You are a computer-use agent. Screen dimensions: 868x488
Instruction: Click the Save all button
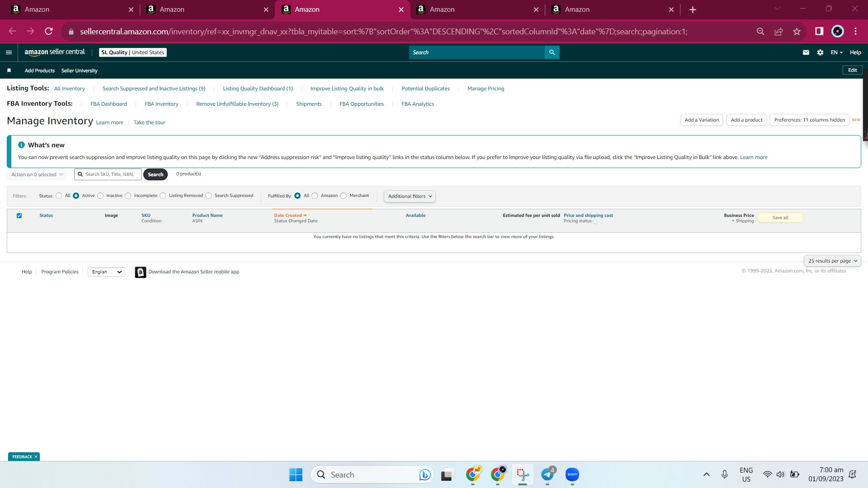780,218
